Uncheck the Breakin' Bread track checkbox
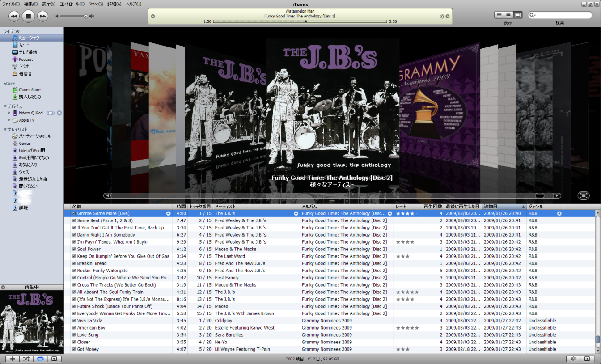Image resolution: width=601 pixels, height=364 pixels. (74, 263)
